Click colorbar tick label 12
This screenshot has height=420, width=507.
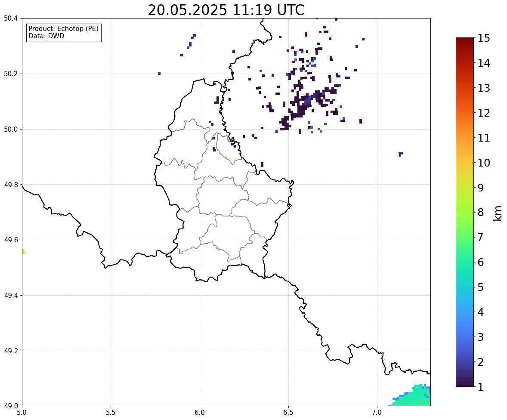coord(484,113)
